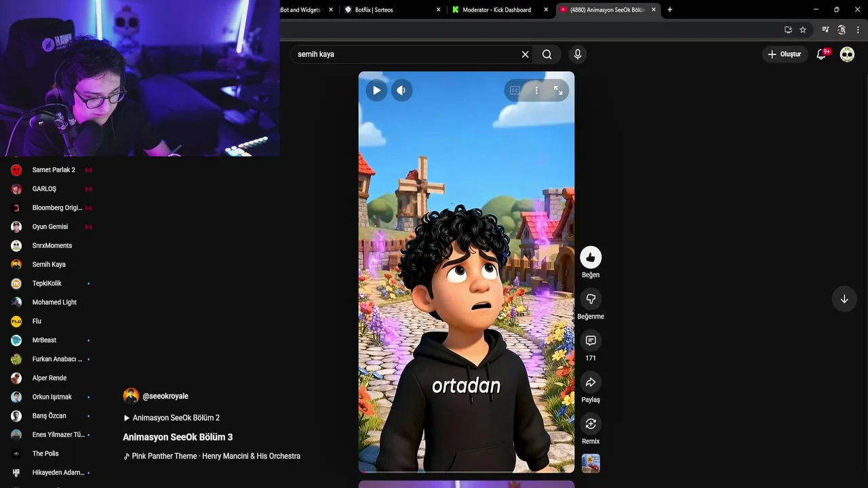Open the Oluştur create button
The width and height of the screenshot is (868, 488).
coord(784,54)
